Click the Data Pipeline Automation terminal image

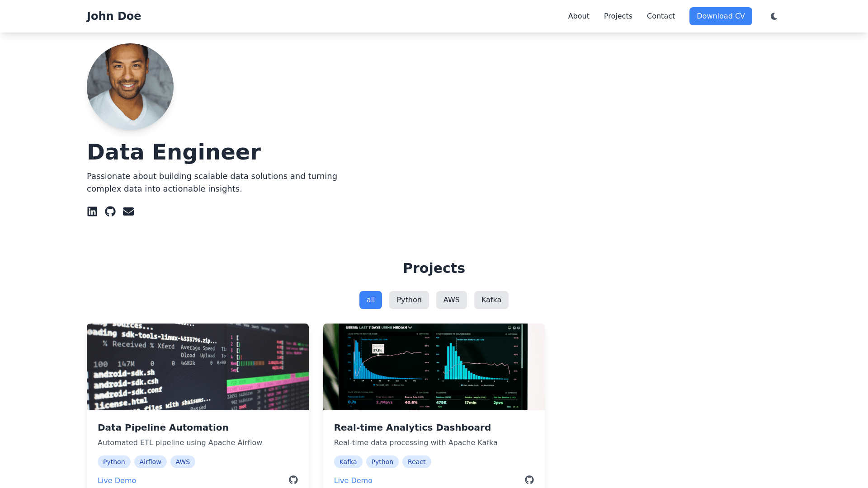tap(198, 367)
